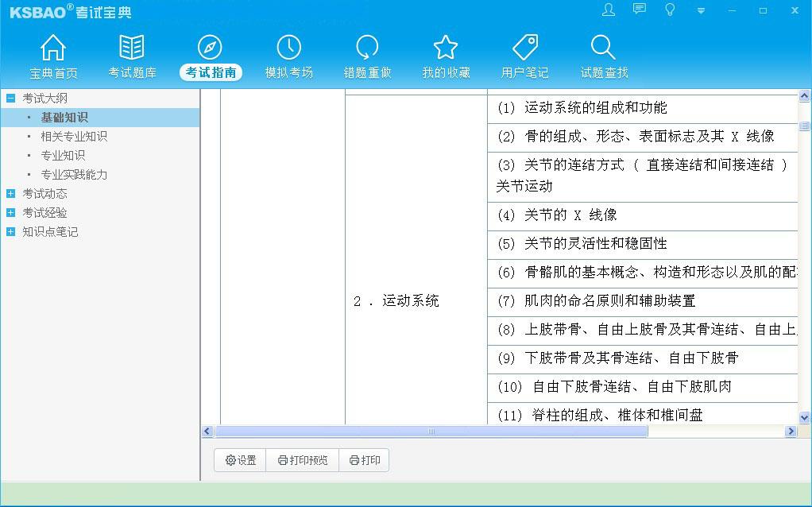Switch to the 模拟考场 tab label

coord(289,73)
